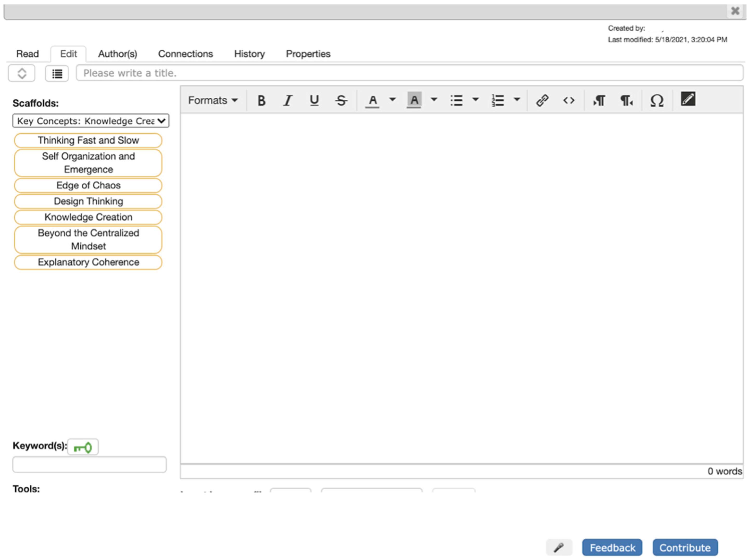Toggle strikethrough text formatting
This screenshot has height=560, width=751.
point(341,100)
